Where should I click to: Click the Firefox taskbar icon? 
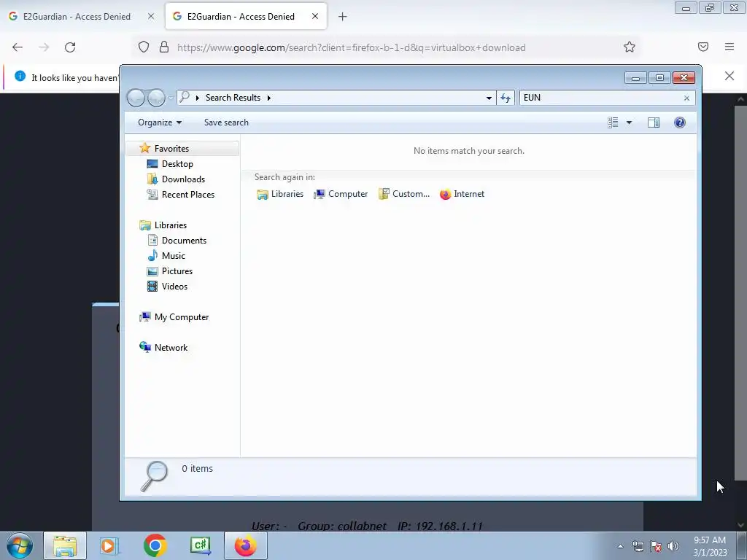coord(246,545)
